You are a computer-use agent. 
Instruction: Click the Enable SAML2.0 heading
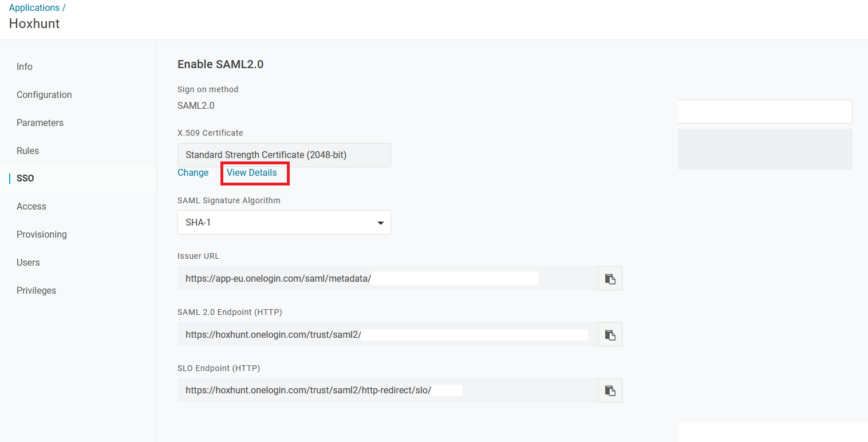click(x=220, y=64)
